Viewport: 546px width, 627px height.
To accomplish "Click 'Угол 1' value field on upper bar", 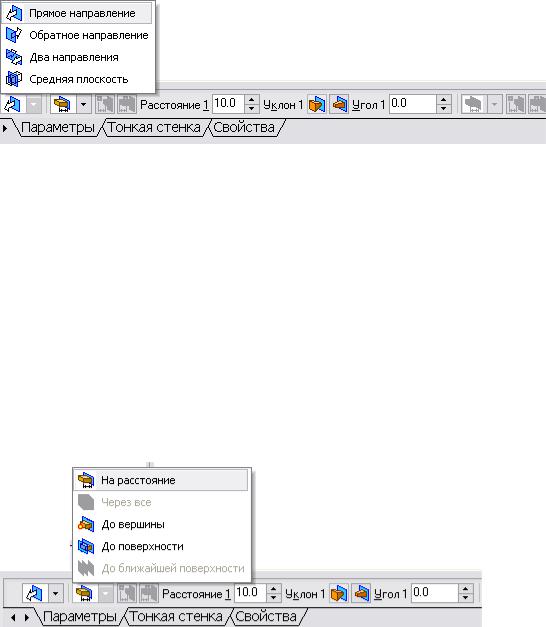I will tap(412, 104).
